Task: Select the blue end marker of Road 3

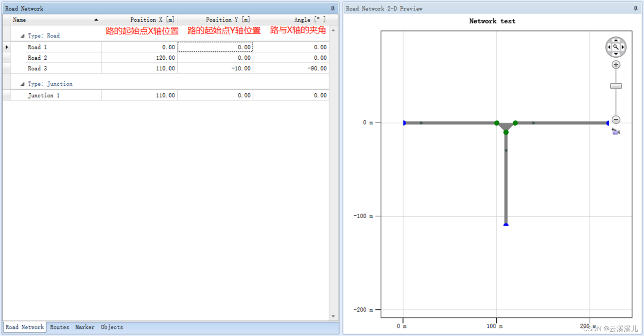Action: (506, 225)
